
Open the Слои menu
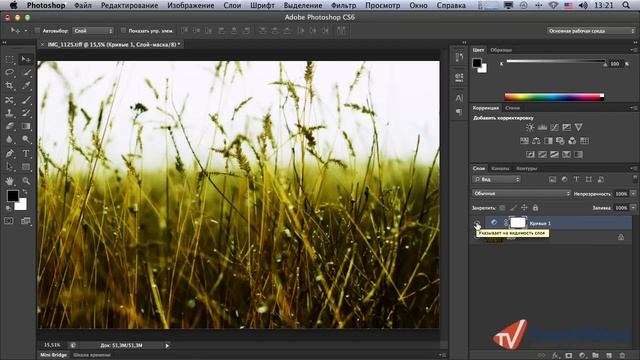pos(232,5)
